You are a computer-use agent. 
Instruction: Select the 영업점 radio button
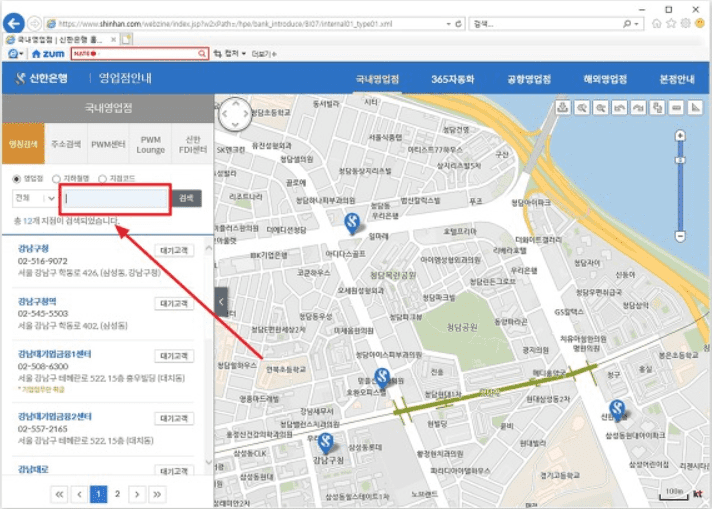point(16,178)
